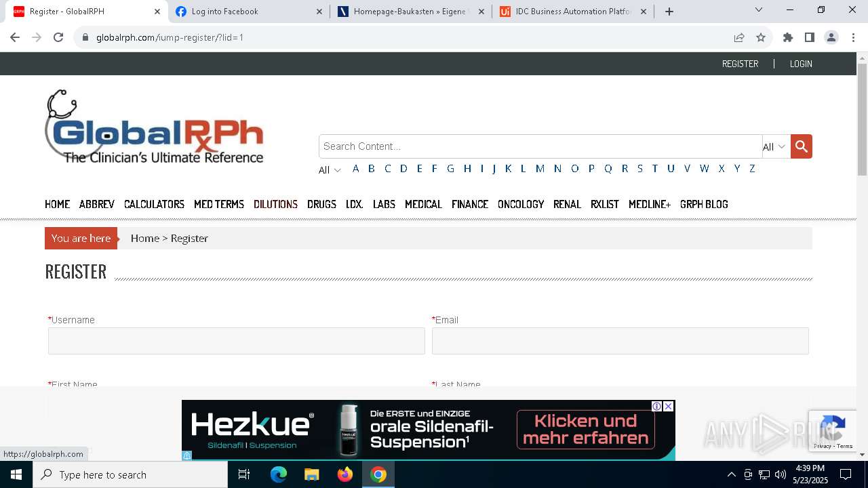Browse entries starting with letter A

[355, 169]
